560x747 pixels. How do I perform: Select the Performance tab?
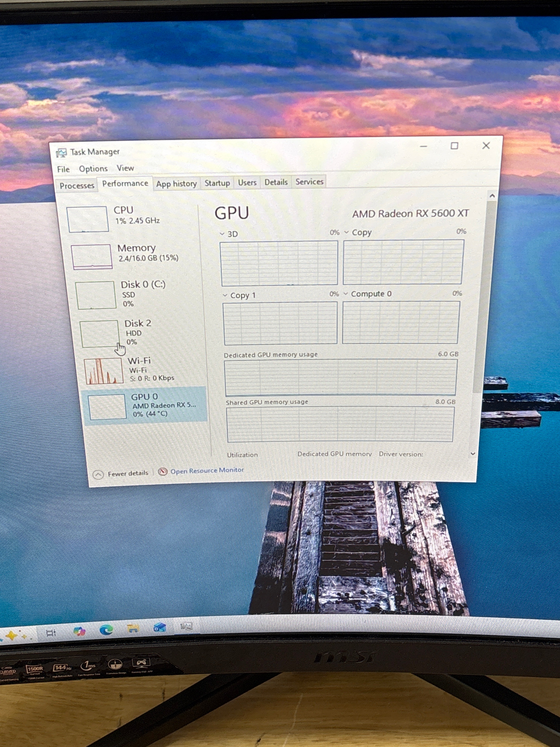[x=125, y=183]
